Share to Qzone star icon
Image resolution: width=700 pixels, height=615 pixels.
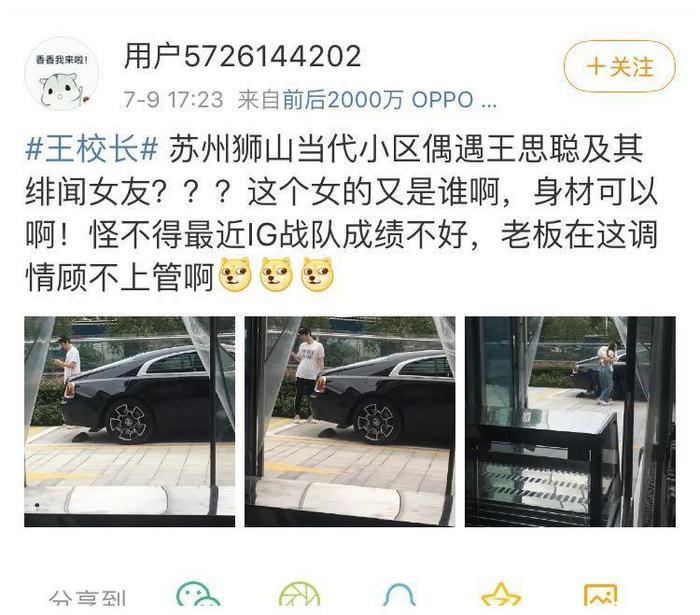click(501, 594)
